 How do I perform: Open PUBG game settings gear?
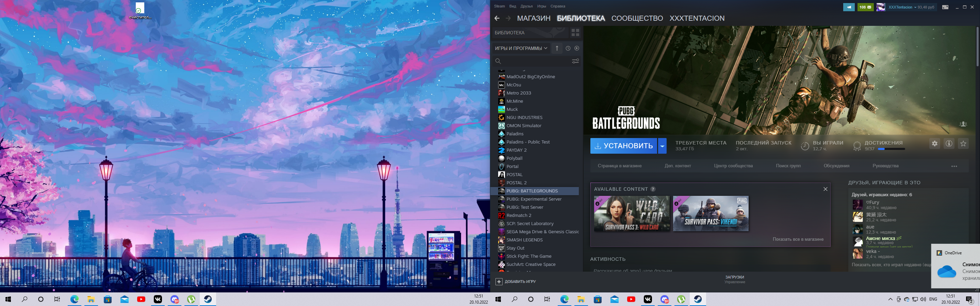pos(935,144)
